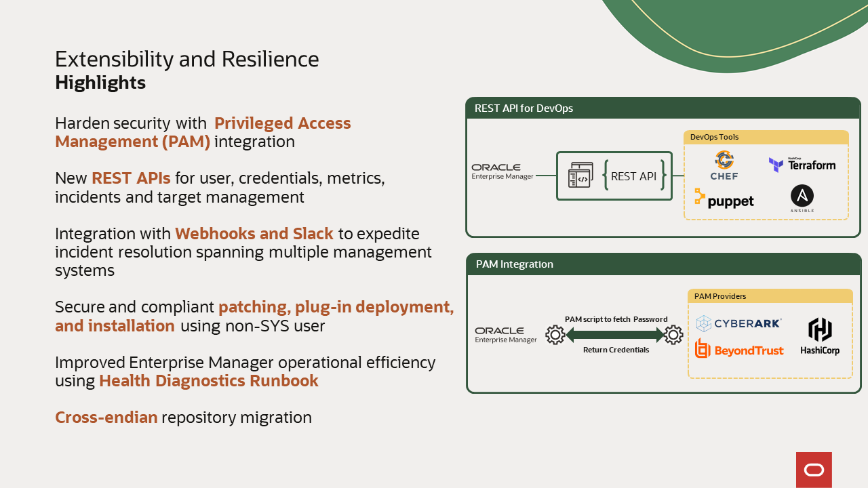Click the red Oracle logo in bottom corner
The height and width of the screenshot is (488, 868).
pyautogui.click(x=814, y=470)
